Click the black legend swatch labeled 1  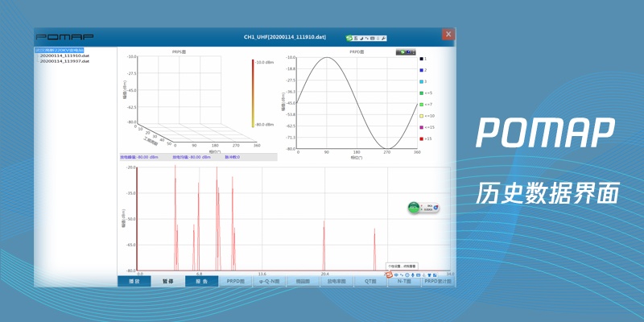[x=421, y=60]
